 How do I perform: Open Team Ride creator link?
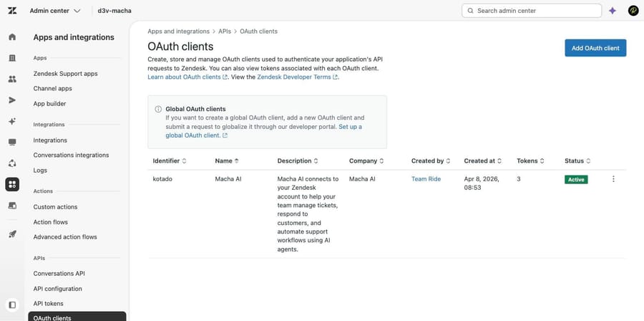[x=426, y=179]
